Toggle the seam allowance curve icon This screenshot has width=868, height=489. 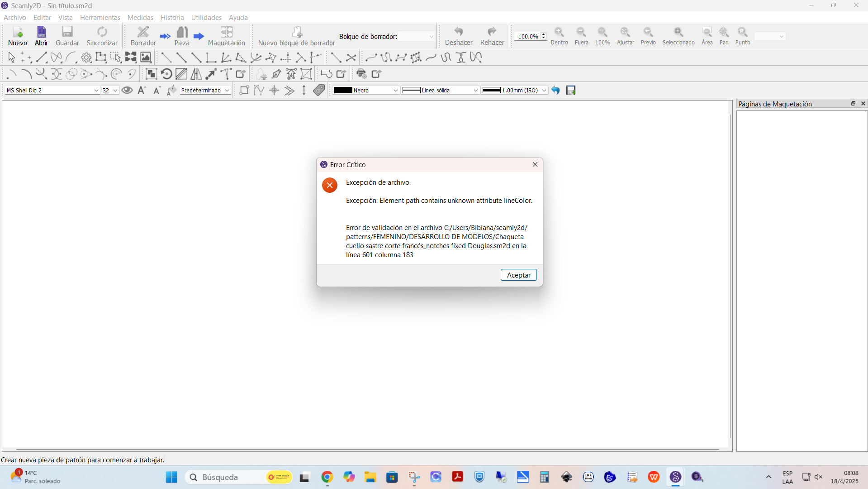(x=259, y=90)
